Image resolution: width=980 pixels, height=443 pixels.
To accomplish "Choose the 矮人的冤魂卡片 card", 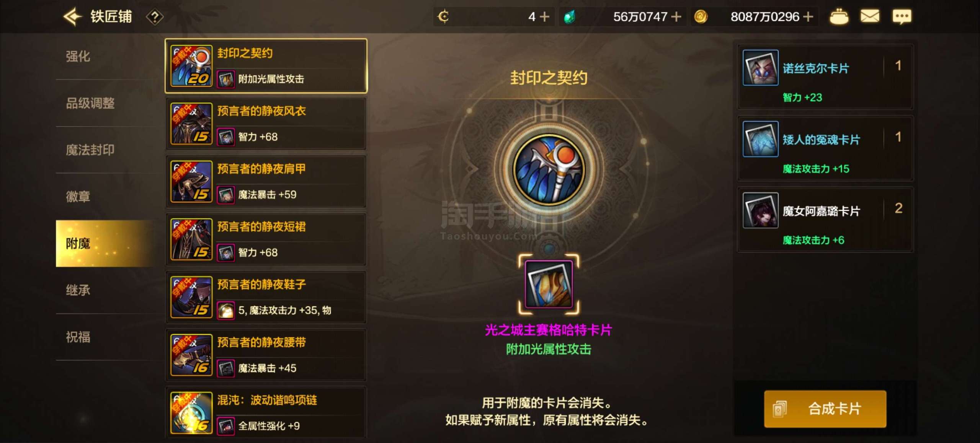I will coord(825,148).
